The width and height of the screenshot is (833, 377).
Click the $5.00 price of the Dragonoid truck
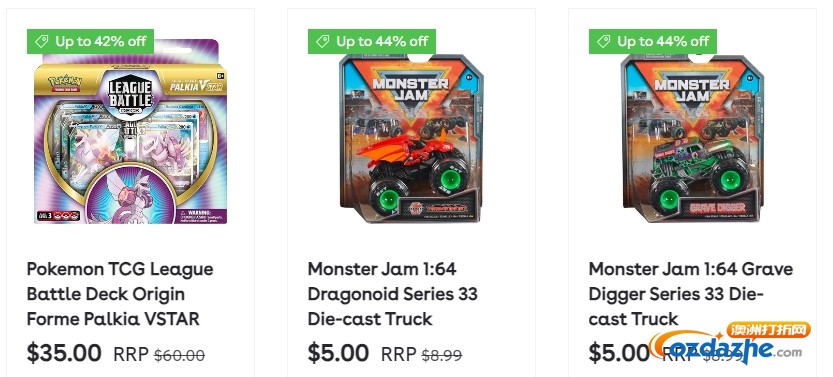pyautogui.click(x=338, y=353)
